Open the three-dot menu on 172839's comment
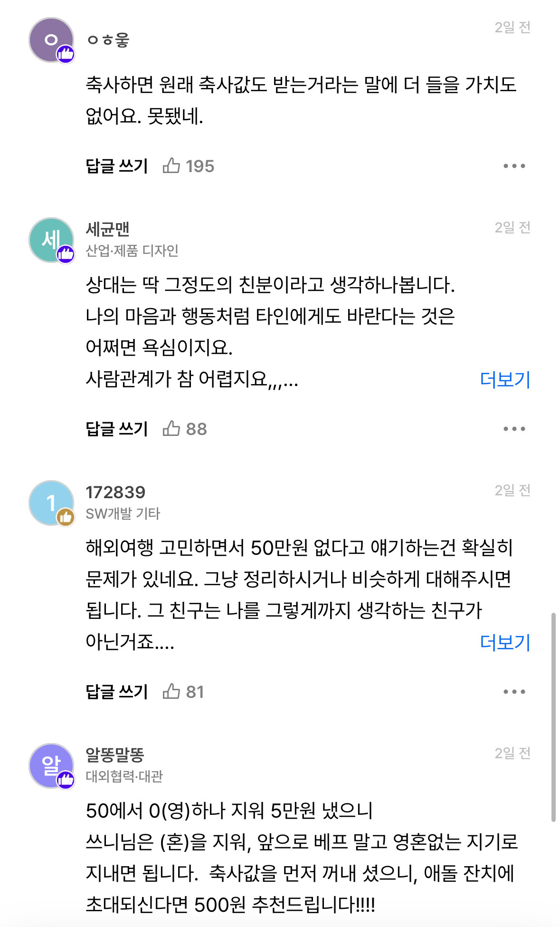 [x=514, y=692]
